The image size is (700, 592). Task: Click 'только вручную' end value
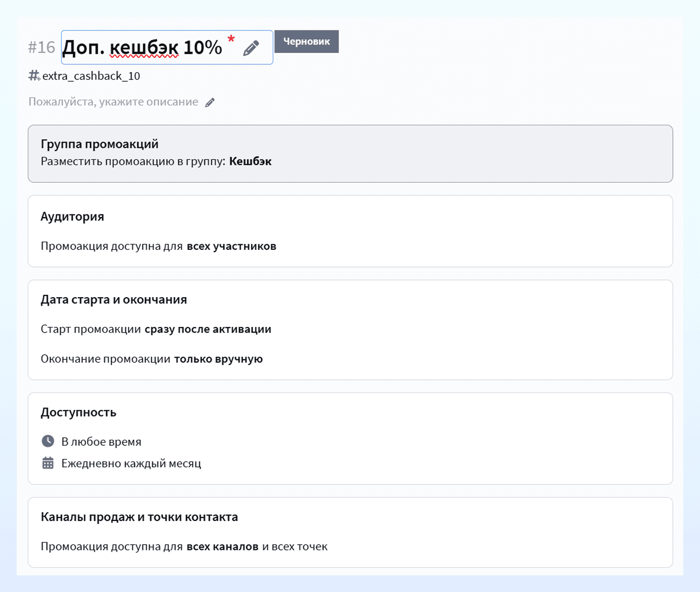click(218, 359)
